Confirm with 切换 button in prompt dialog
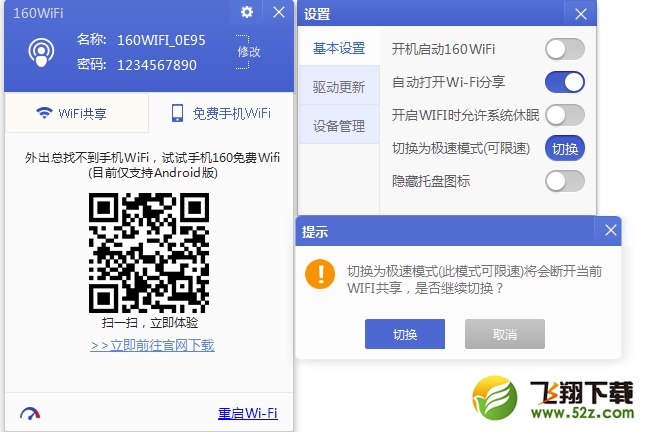646x432 pixels. [405, 334]
